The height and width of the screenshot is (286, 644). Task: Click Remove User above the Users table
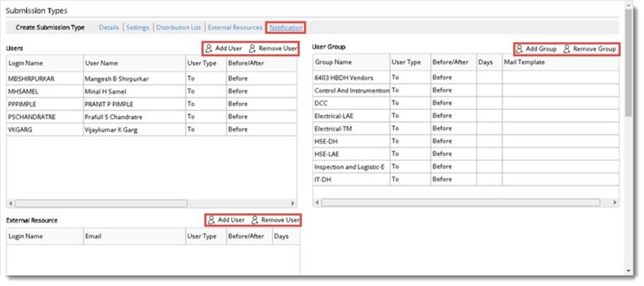click(x=272, y=48)
